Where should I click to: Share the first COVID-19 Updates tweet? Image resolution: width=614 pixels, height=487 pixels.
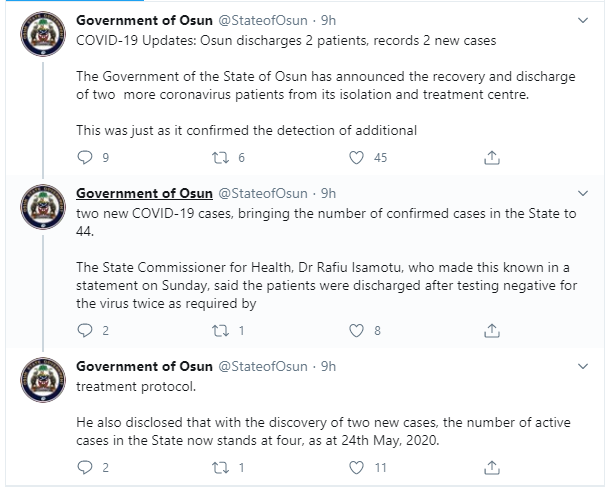(x=492, y=157)
